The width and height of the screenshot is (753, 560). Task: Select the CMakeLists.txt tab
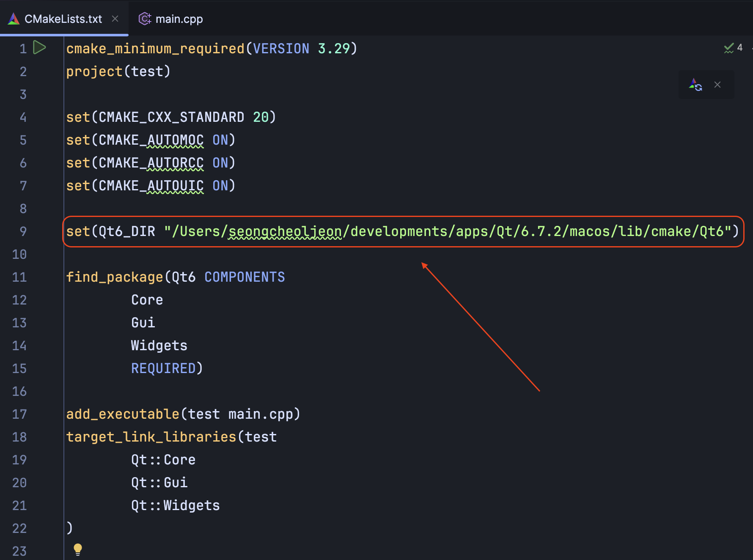(x=63, y=18)
